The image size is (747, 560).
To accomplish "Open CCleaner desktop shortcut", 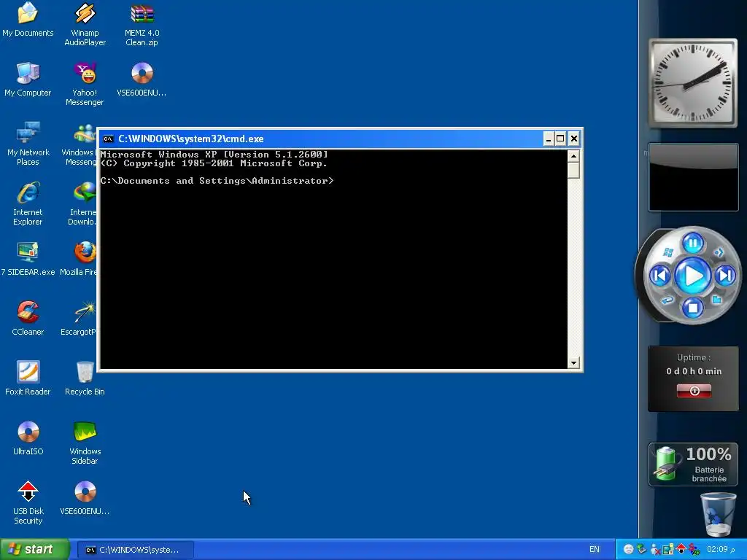I will (x=28, y=319).
